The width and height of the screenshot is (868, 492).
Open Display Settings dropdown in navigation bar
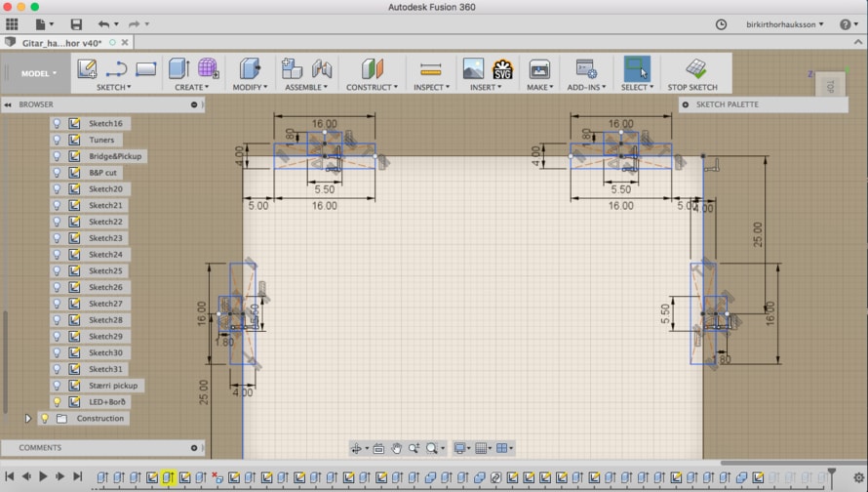(x=461, y=448)
